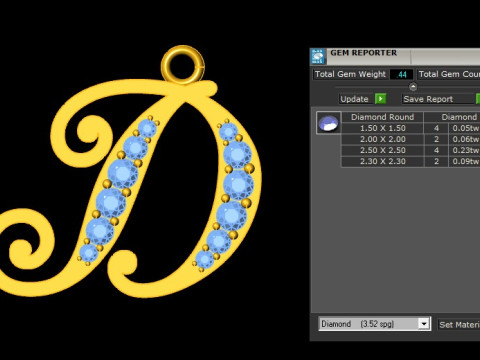Click the Save Report button

click(437, 99)
